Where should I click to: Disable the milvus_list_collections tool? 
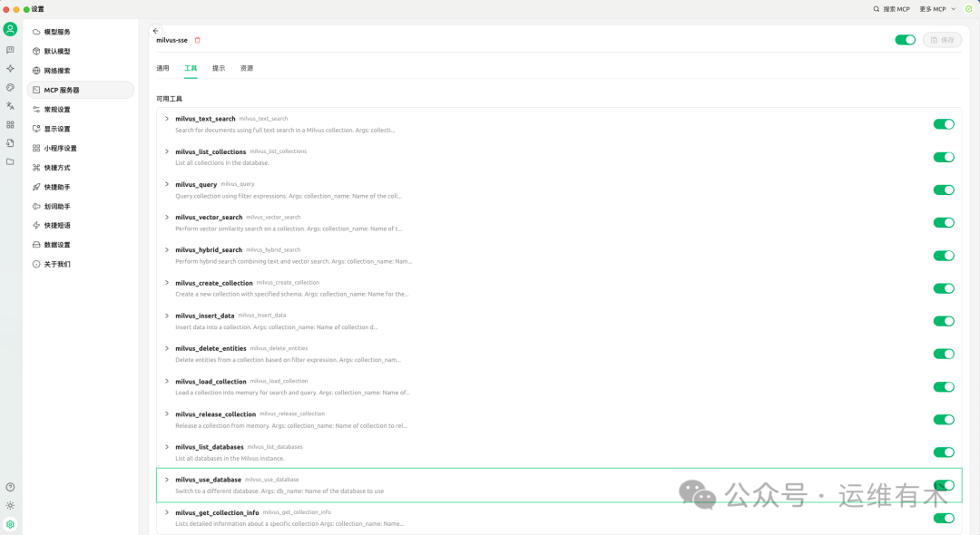(x=944, y=157)
